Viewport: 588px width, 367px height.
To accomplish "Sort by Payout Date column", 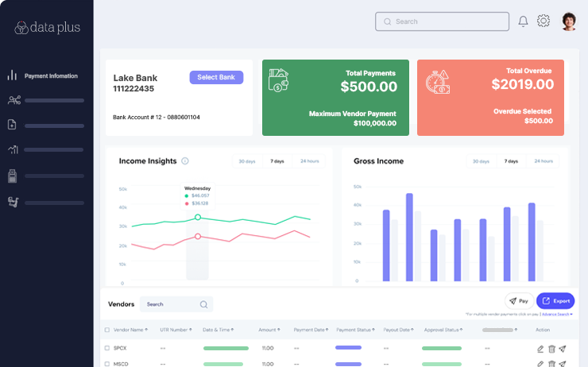I will 399,330.
